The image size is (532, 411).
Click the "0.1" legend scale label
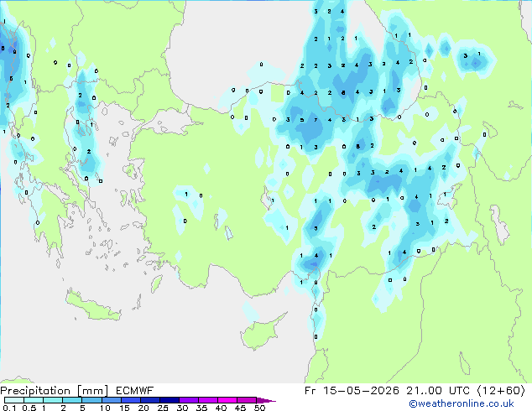coord(9,408)
